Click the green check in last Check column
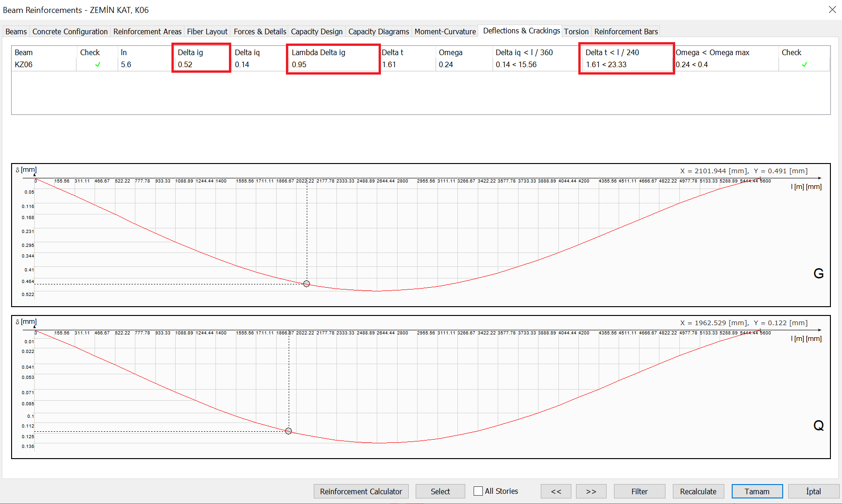Viewport: 842px width, 504px height. tap(804, 65)
